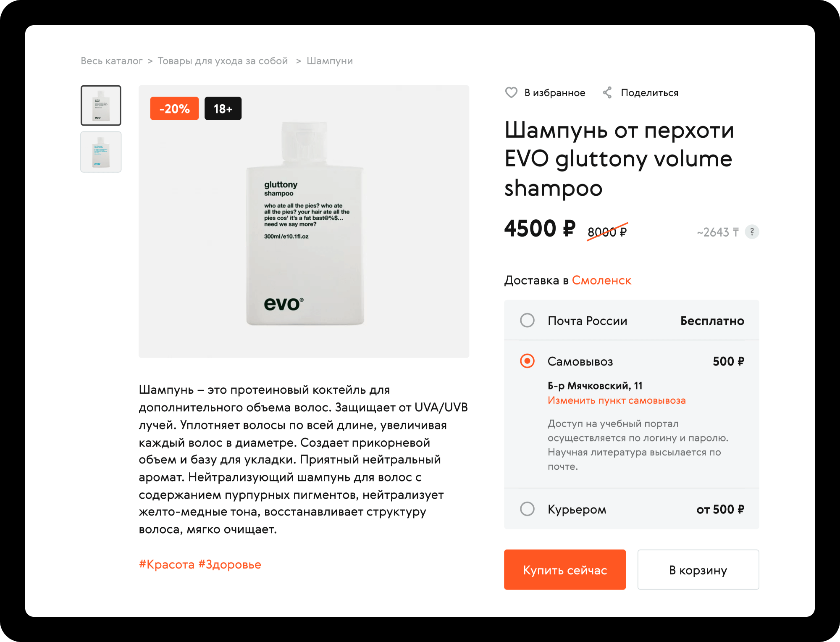Click the share icon

pyautogui.click(x=607, y=92)
